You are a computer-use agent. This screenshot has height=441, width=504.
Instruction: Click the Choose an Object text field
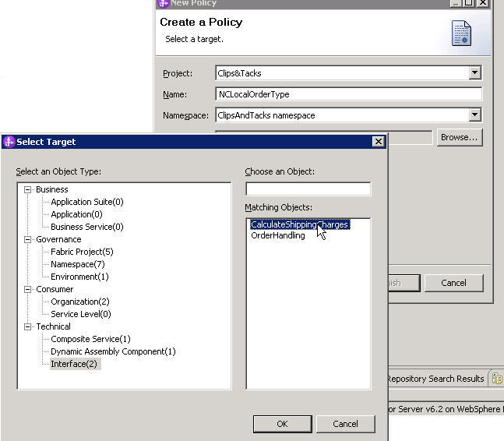pyautogui.click(x=308, y=189)
